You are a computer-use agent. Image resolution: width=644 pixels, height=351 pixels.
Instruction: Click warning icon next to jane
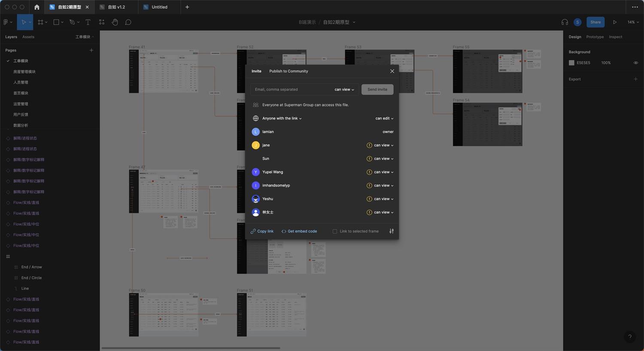[x=369, y=145]
